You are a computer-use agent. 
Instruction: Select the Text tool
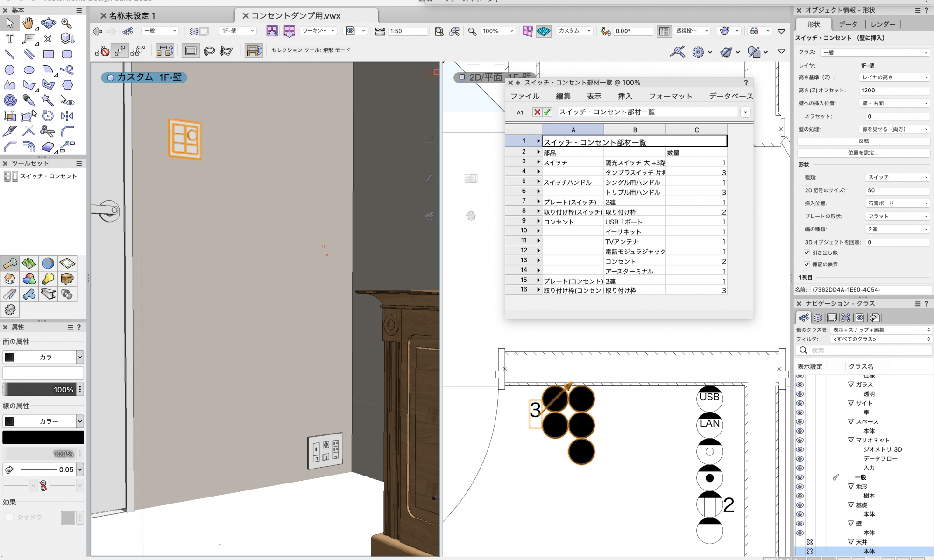click(x=10, y=39)
